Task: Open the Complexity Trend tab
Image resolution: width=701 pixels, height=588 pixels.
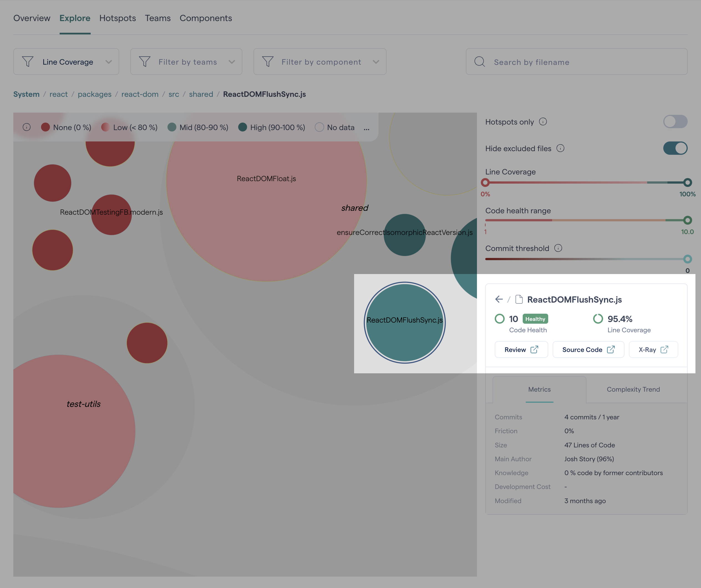Action: click(633, 389)
